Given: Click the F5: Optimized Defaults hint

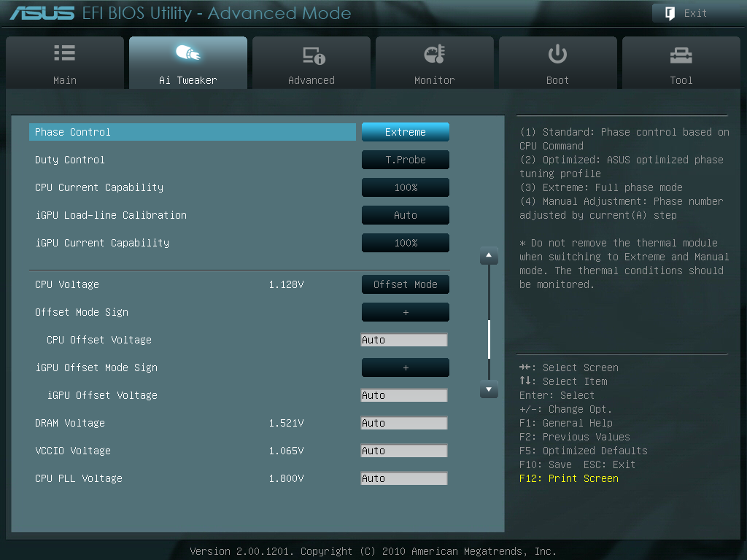Looking at the screenshot, I should 584,451.
